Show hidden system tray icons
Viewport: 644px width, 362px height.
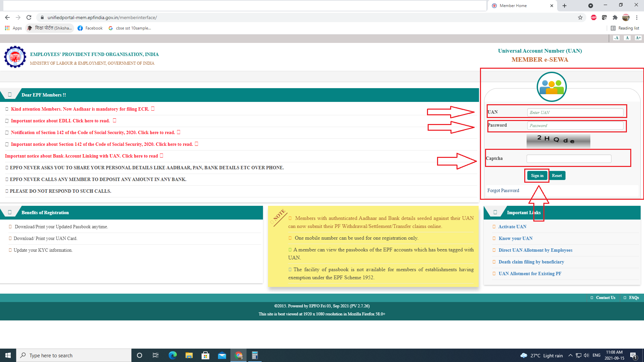[x=570, y=355]
